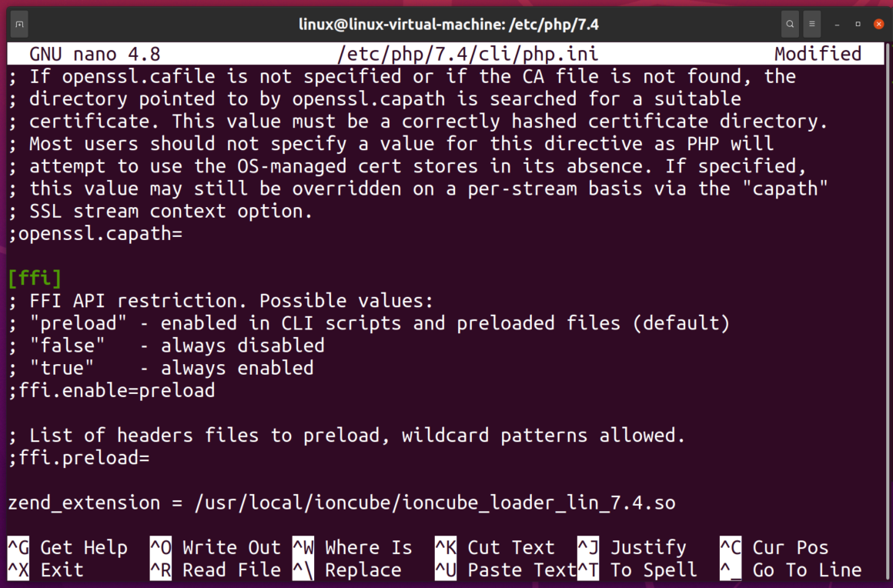Click the To Spell shortcut label
This screenshot has height=588, width=893.
pyautogui.click(x=653, y=570)
